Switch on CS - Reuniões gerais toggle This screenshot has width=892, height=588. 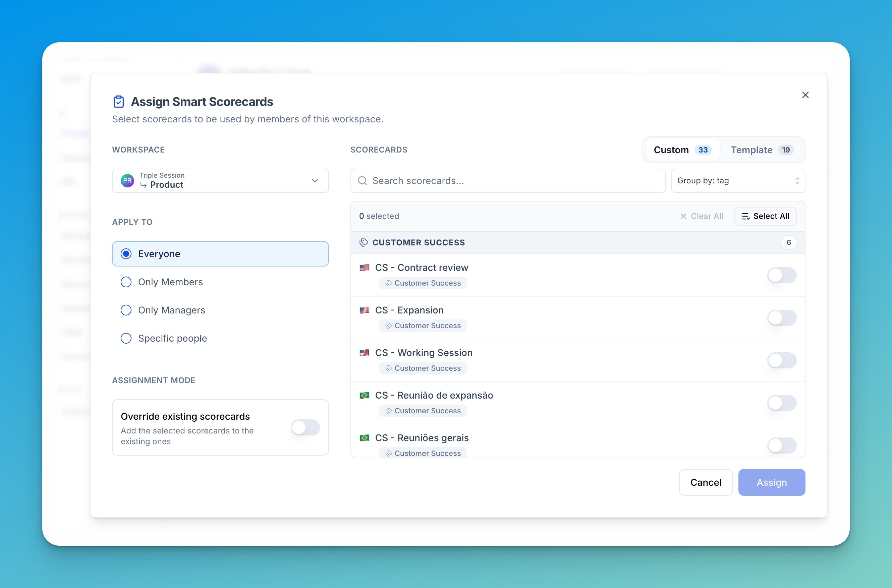pyautogui.click(x=782, y=446)
